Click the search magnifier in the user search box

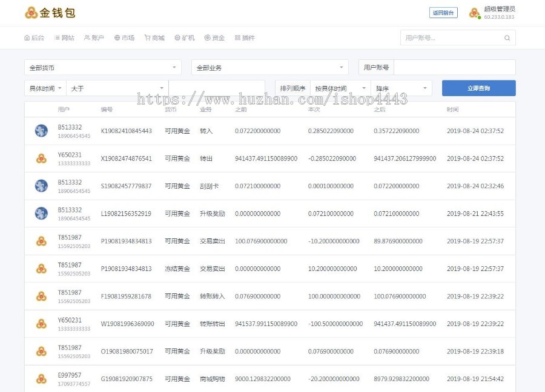[507, 38]
